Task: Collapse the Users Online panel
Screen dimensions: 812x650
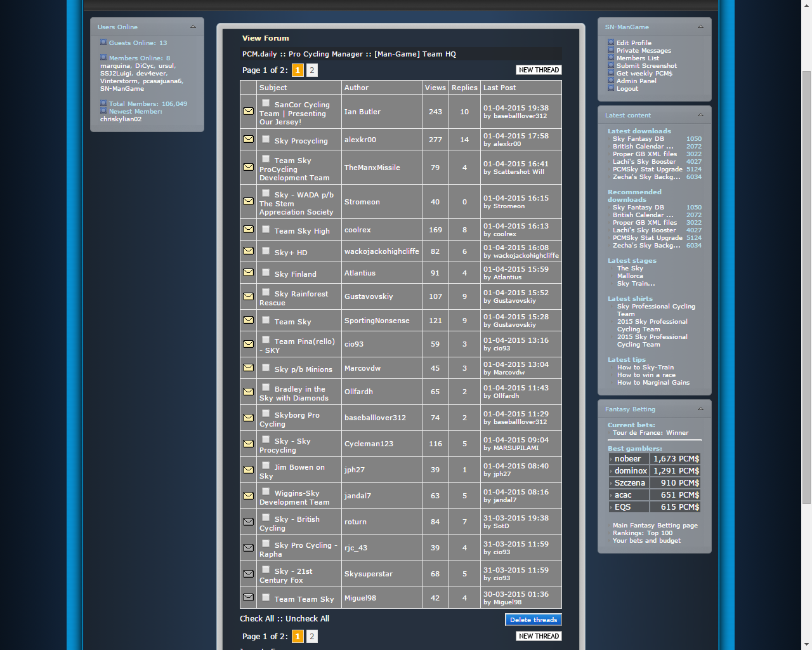Action: pos(193,27)
